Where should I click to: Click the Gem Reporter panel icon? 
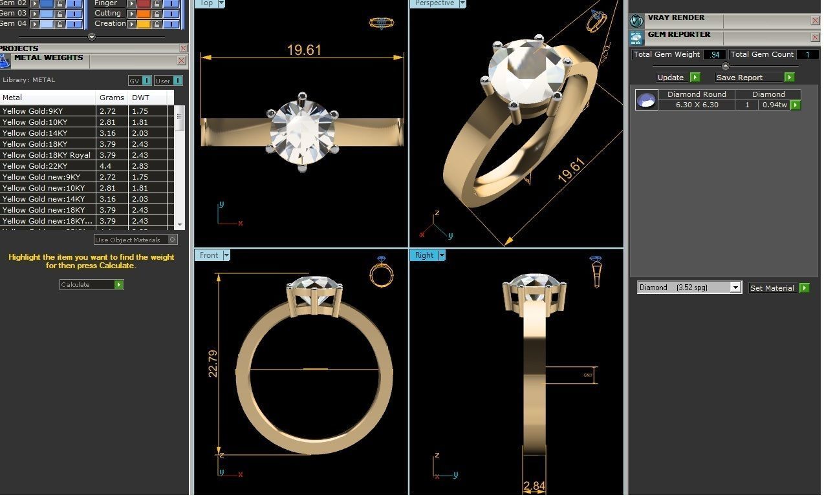[637, 37]
